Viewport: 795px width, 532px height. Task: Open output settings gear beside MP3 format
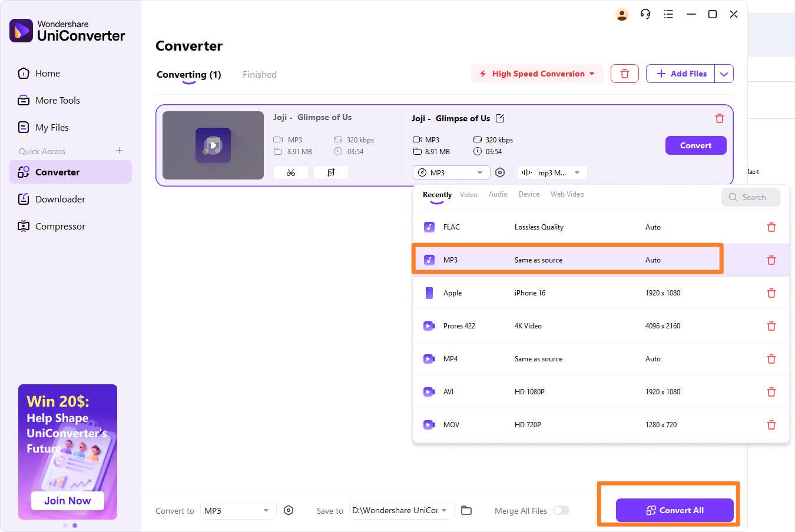coord(500,172)
